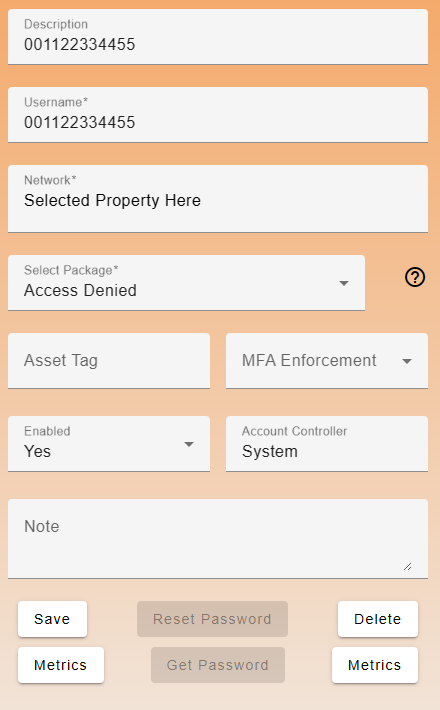Click the Metrics button beneath Save
This screenshot has height=710, width=440.
(x=61, y=665)
